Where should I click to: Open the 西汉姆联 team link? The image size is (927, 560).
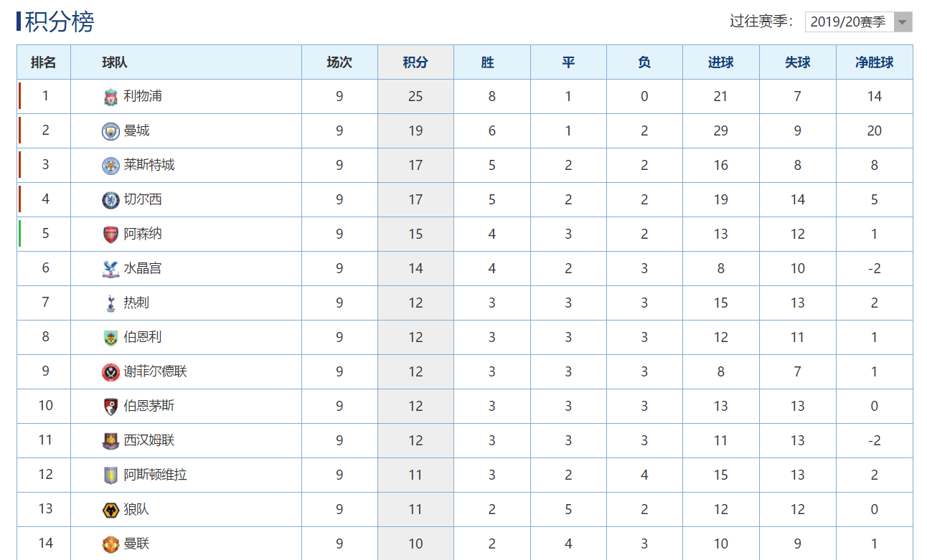[149, 440]
